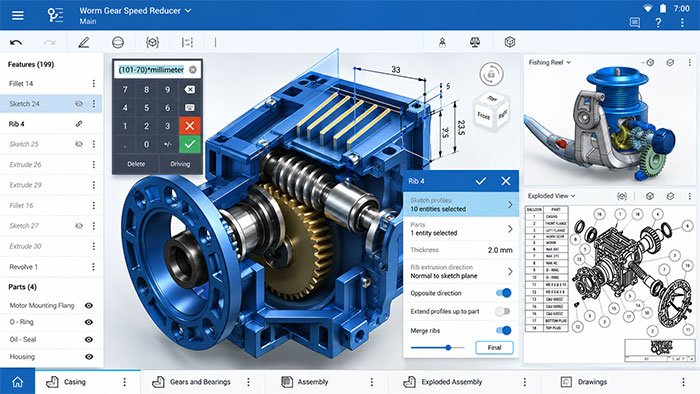Toggle Opposite direction switch
This screenshot has width=700, height=394.
coord(503,293)
